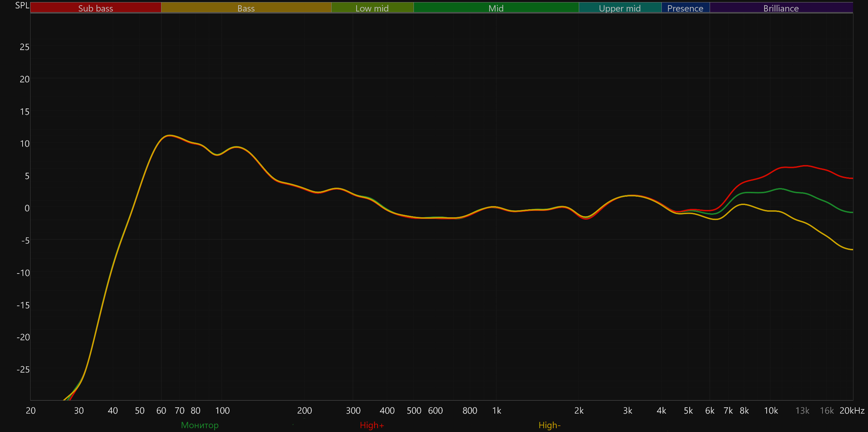Click the SPL axis label
This screenshot has width=868, height=432.
pyautogui.click(x=22, y=6)
